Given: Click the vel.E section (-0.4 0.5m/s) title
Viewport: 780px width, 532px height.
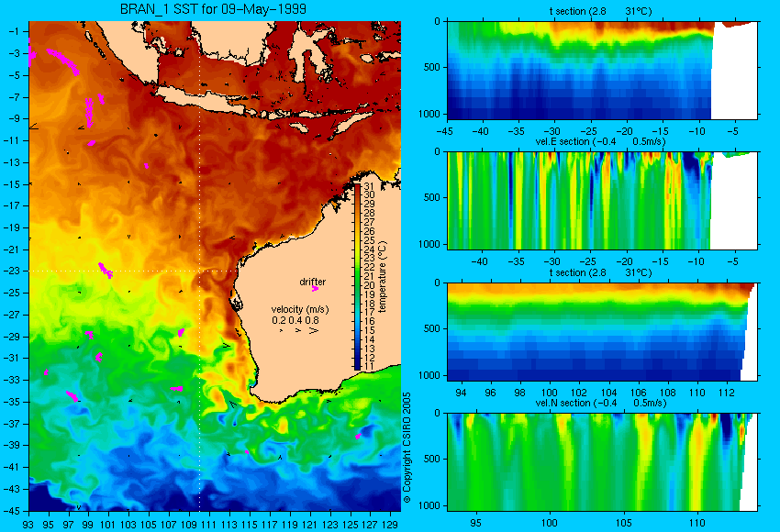Looking at the screenshot, I should 600,141.
